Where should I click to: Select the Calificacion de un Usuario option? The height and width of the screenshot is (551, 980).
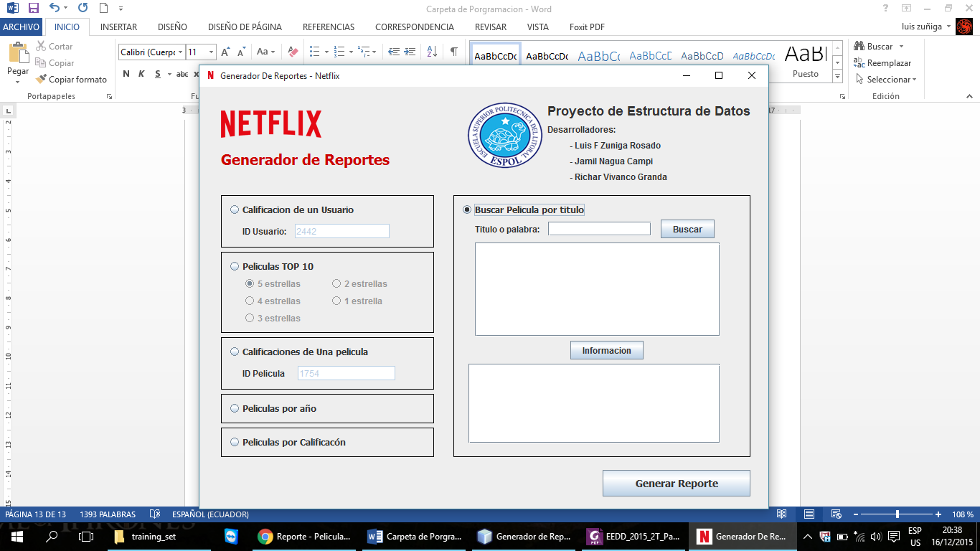pyautogui.click(x=235, y=210)
